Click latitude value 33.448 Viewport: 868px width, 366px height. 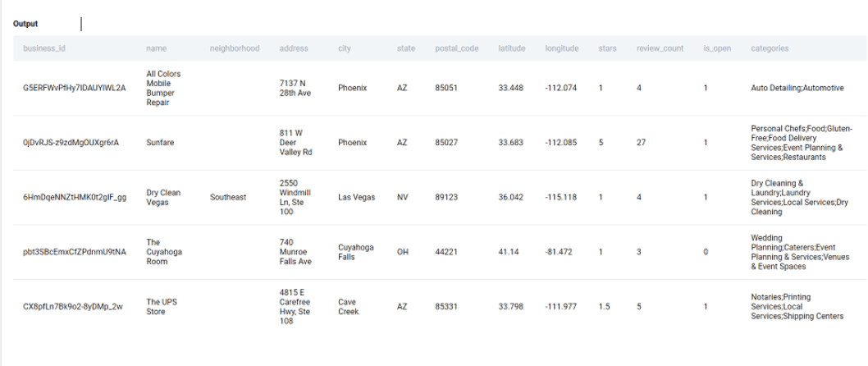510,88
